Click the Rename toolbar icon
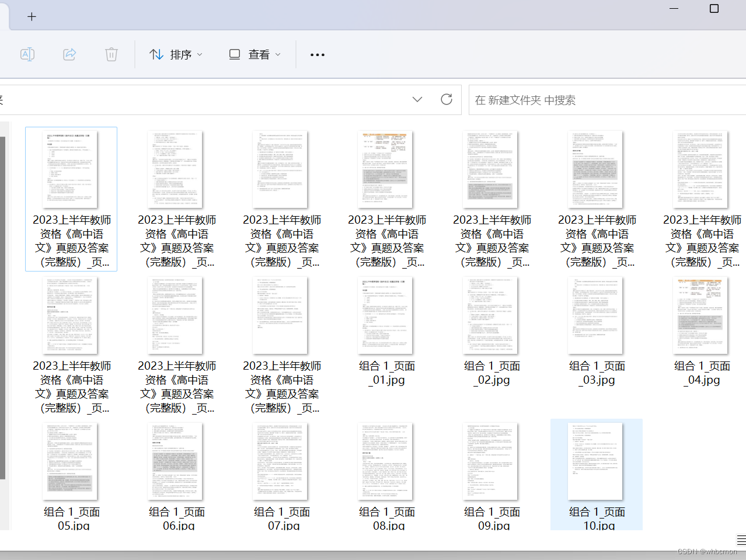 click(x=27, y=54)
